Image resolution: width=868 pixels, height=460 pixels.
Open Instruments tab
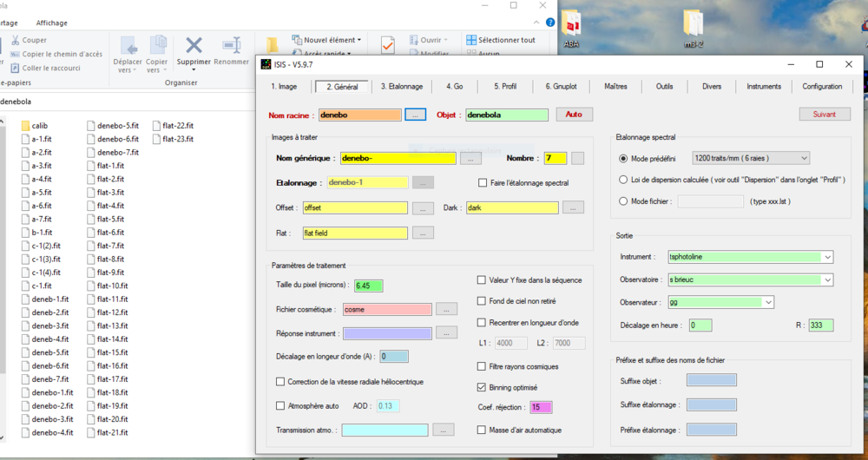(764, 86)
